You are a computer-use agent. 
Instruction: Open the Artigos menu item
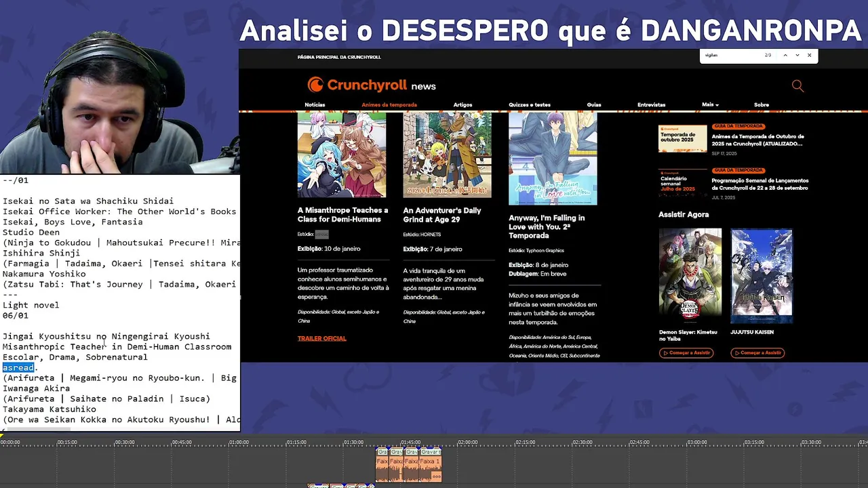(x=462, y=105)
